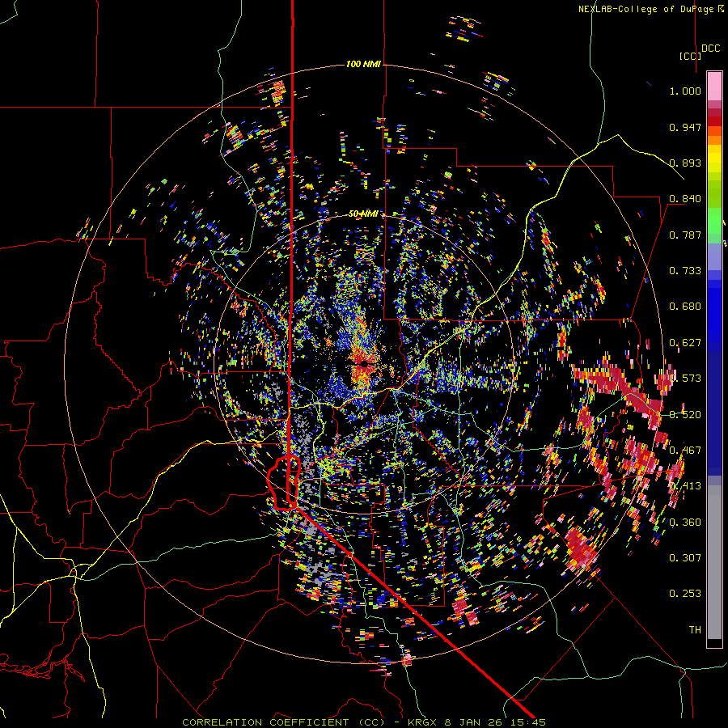Viewport: 728px width, 728px height.
Task: Click the 0.253 legend value
Action: 685,594
